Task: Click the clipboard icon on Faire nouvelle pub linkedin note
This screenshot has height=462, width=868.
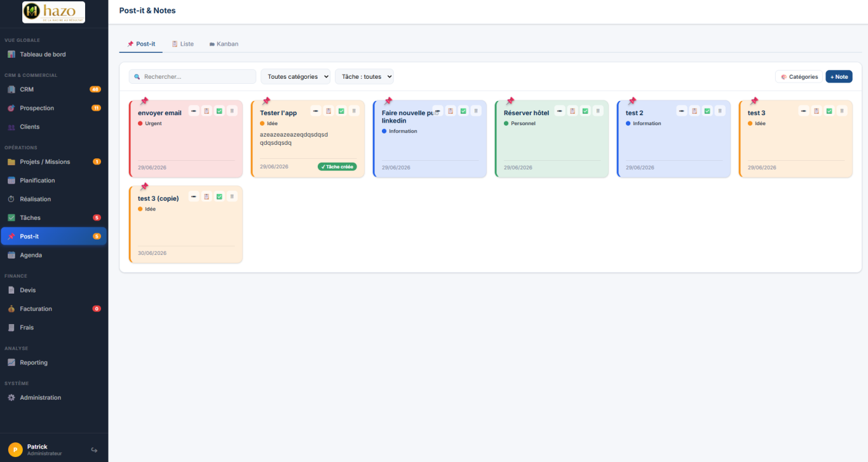Action: [451, 111]
